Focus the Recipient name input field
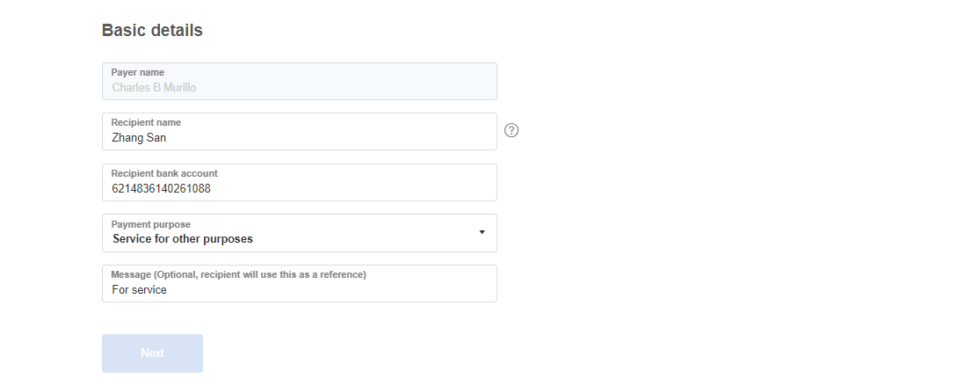This screenshot has height=386, width=980. click(300, 131)
